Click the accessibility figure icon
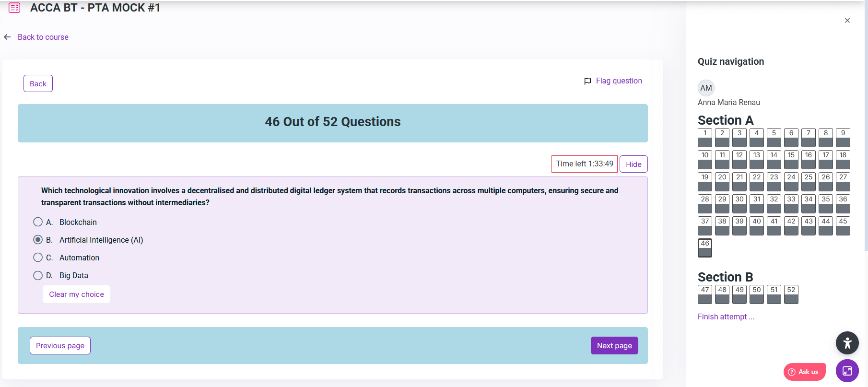868x387 pixels. [x=847, y=343]
